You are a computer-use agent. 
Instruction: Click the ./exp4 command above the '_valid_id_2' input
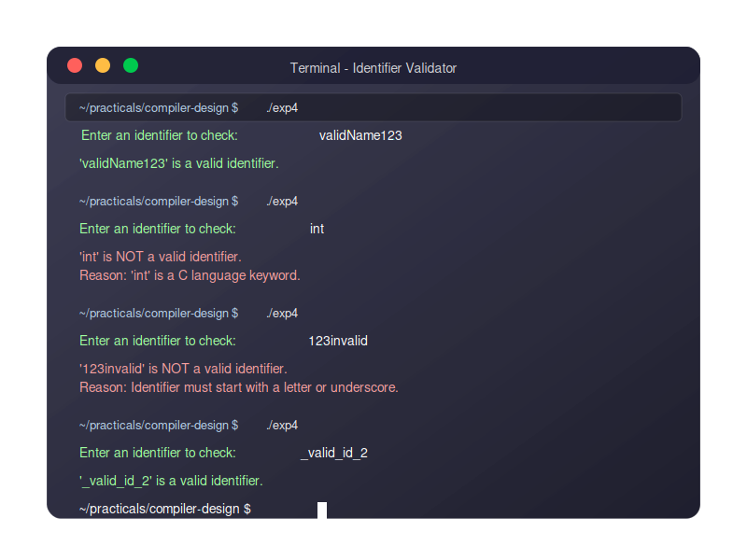coord(282,425)
